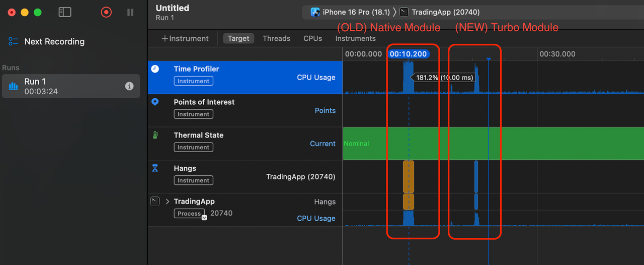Click the TradingApp (20740) label in the Hangs track
The height and width of the screenshot is (265, 644).
point(300,176)
